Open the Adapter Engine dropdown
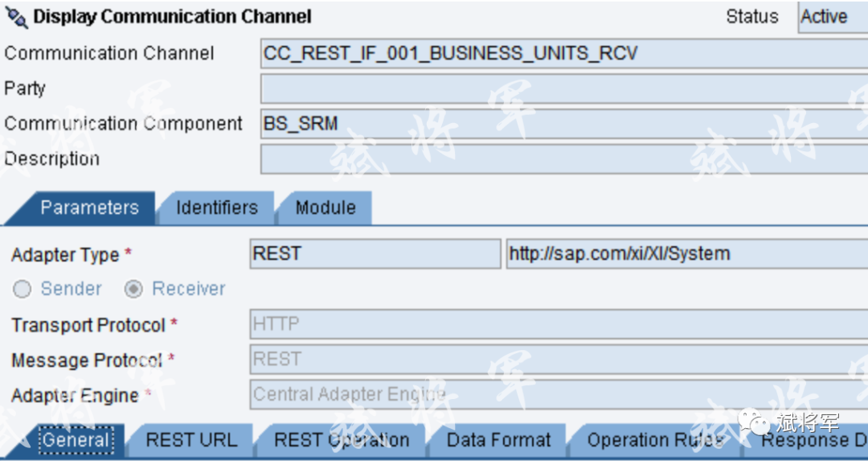 click(559, 394)
